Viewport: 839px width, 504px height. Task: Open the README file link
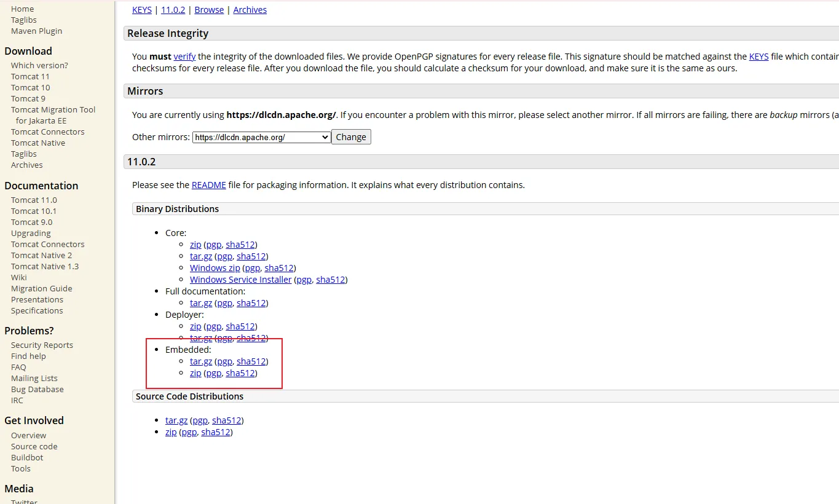(x=208, y=185)
